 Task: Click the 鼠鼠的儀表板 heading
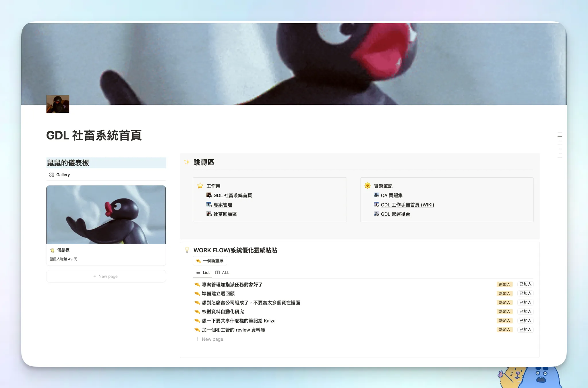pyautogui.click(x=68, y=163)
